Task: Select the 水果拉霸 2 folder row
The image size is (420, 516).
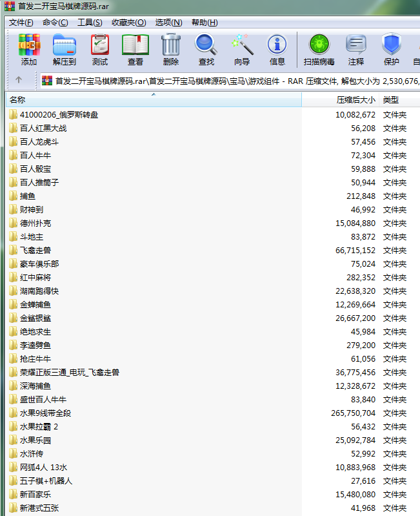Action: tap(213, 427)
